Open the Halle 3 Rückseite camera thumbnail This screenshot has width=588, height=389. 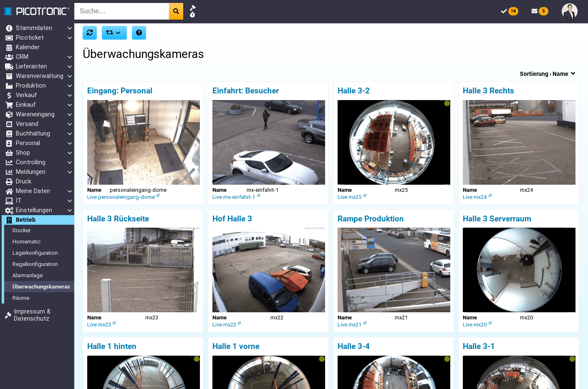tap(144, 270)
